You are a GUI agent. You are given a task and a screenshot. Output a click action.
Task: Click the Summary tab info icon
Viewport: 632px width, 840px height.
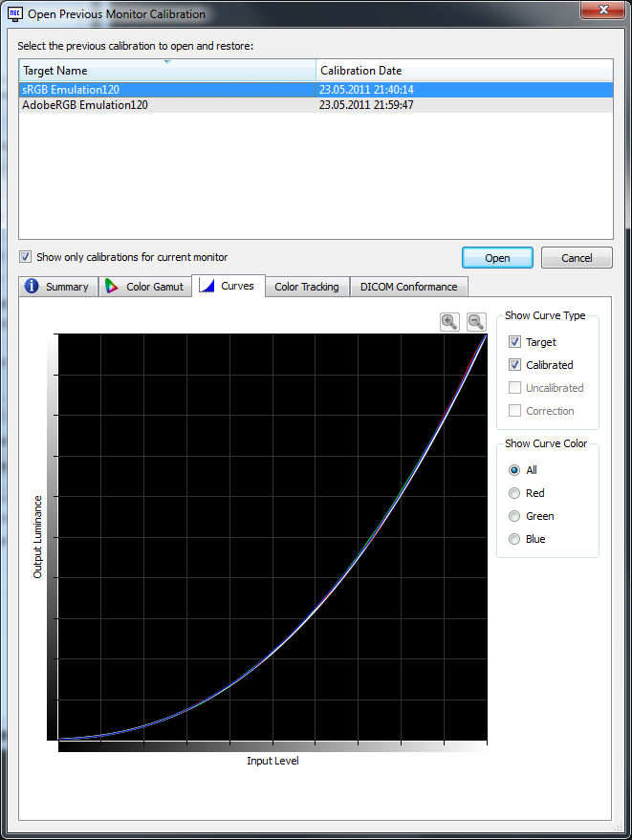click(32, 287)
